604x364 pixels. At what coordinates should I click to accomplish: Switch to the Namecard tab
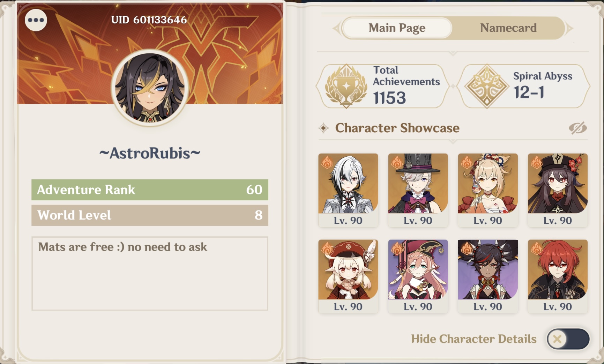[508, 28]
